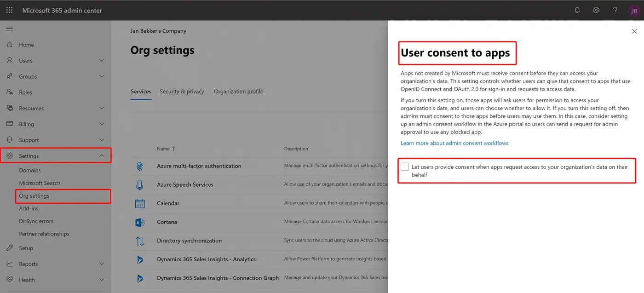
Task: Open Learn more about admin consent workflows
Action: (x=454, y=143)
